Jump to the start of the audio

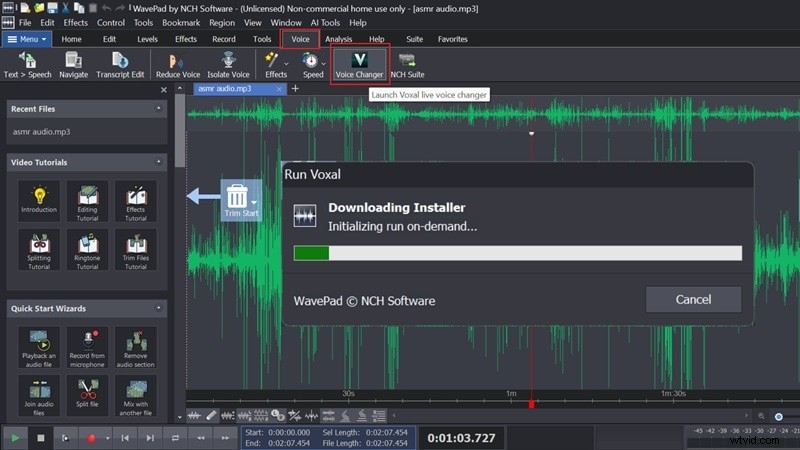125,438
